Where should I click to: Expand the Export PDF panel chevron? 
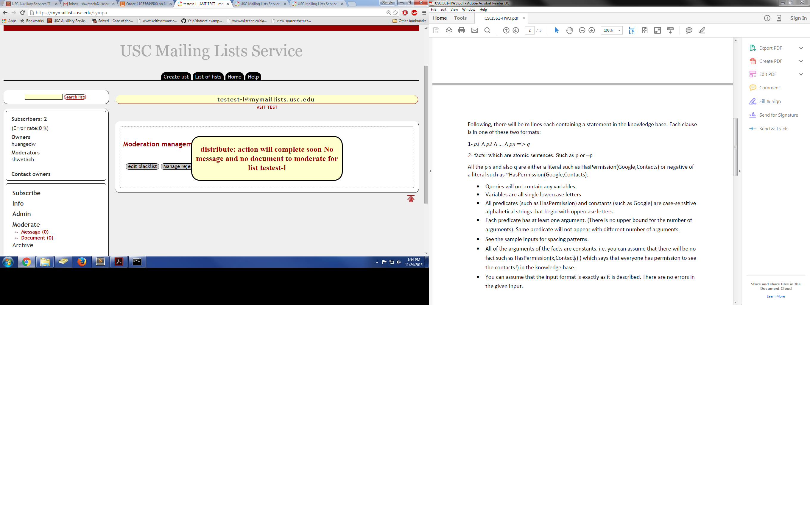[x=801, y=48]
